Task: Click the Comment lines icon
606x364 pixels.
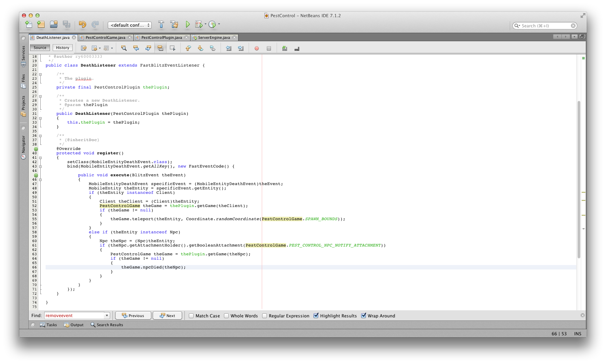Action: coord(285,48)
